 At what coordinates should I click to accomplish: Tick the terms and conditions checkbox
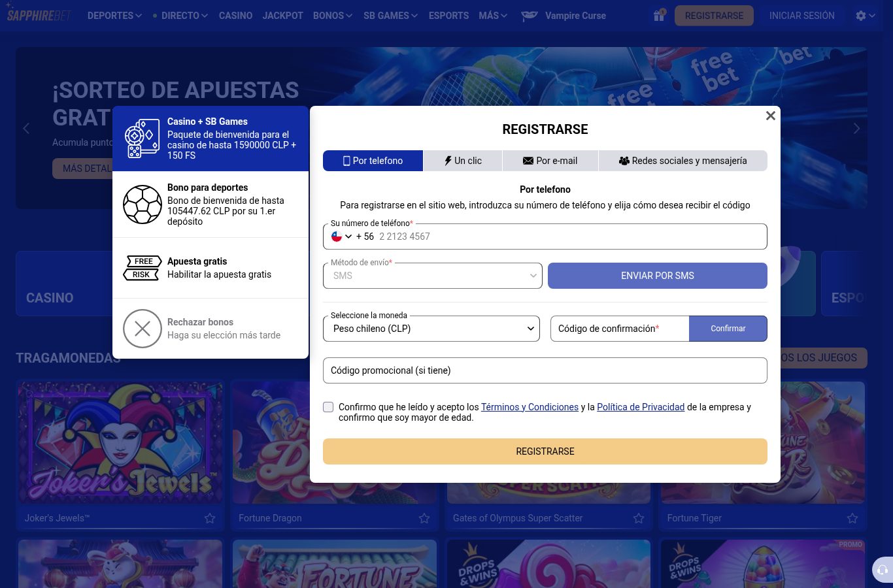(x=328, y=407)
